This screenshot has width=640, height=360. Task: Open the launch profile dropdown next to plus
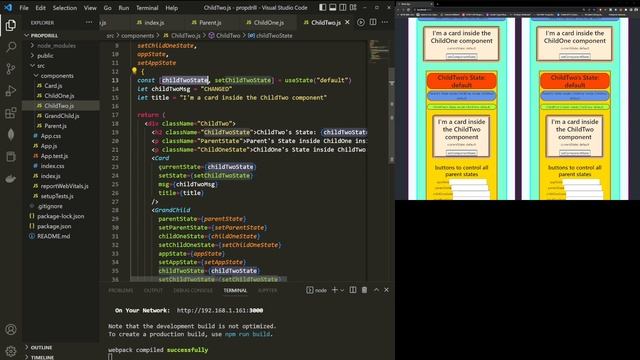point(342,290)
